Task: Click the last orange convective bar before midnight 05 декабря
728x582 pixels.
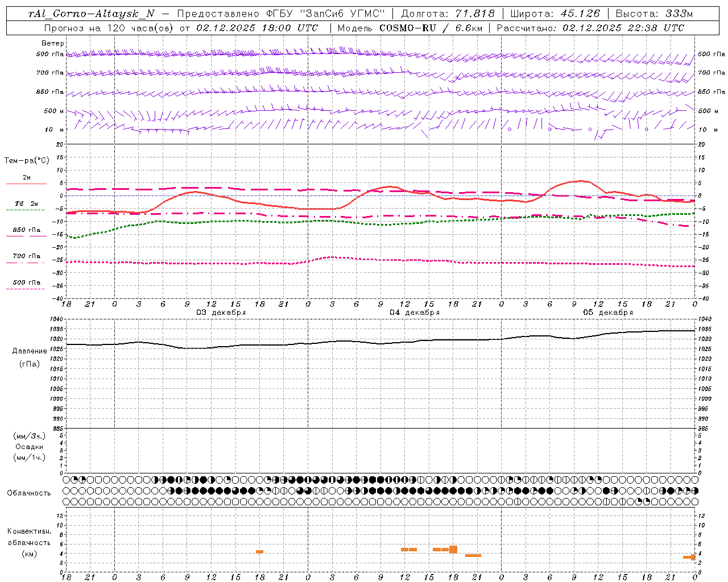Action: click(690, 557)
